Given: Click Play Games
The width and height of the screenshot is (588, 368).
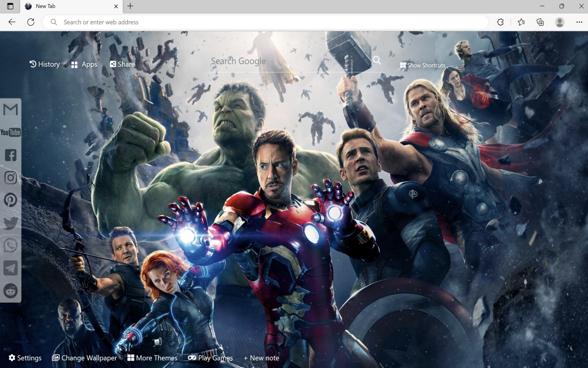Looking at the screenshot, I should click(x=210, y=358).
